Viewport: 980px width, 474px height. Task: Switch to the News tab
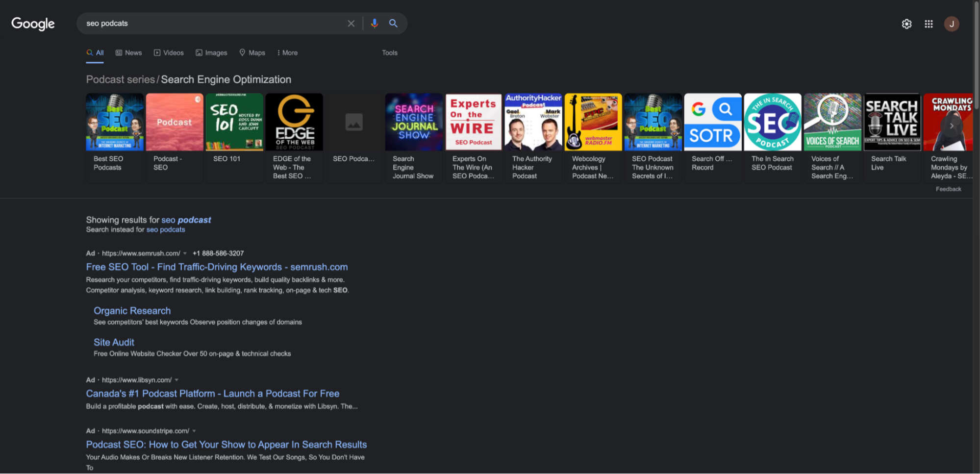tap(128, 53)
